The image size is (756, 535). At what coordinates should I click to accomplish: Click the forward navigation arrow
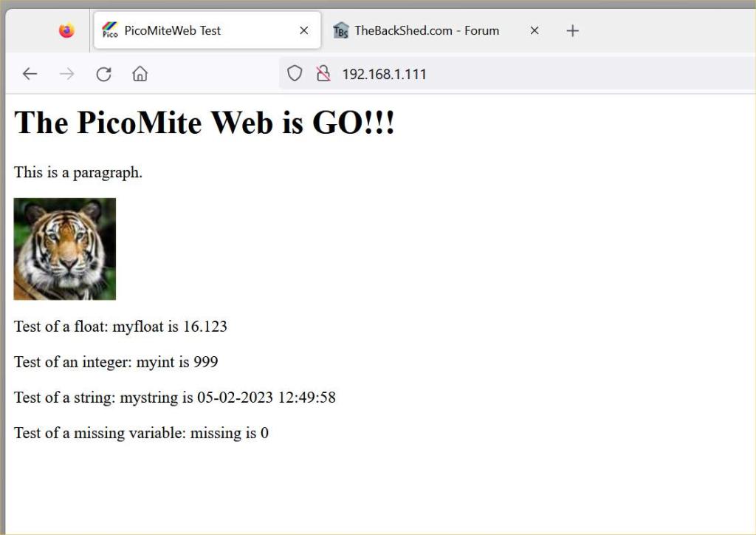(66, 74)
